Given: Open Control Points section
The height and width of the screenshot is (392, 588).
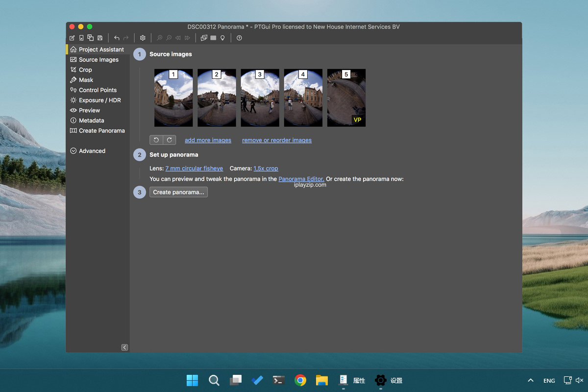Looking at the screenshot, I should [98, 90].
